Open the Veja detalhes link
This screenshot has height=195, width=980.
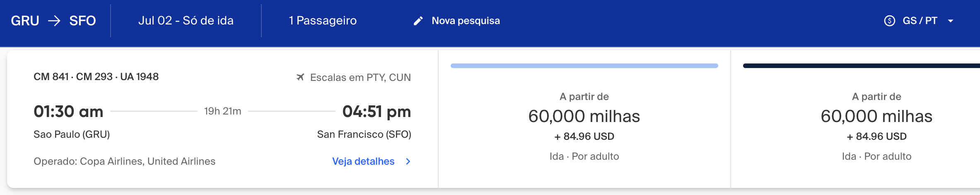point(363,161)
